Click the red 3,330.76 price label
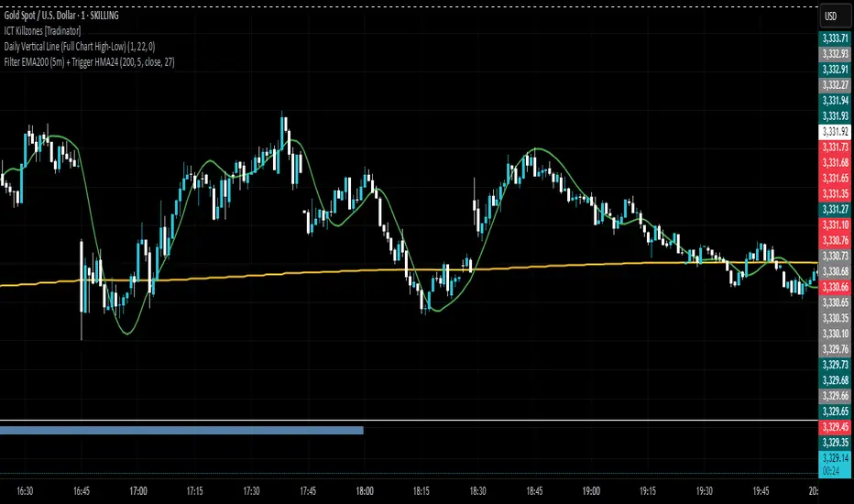Image resolution: width=854 pixels, height=504 pixels. [x=835, y=240]
